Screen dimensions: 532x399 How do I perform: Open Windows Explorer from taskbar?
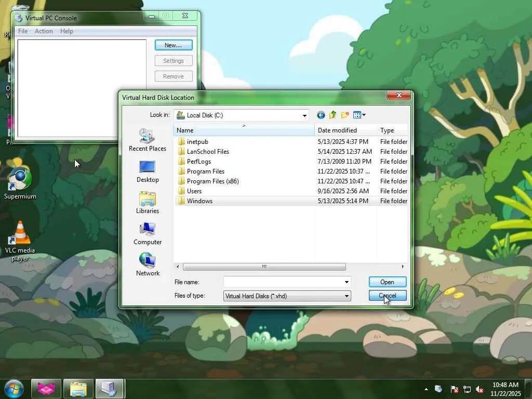coord(78,389)
